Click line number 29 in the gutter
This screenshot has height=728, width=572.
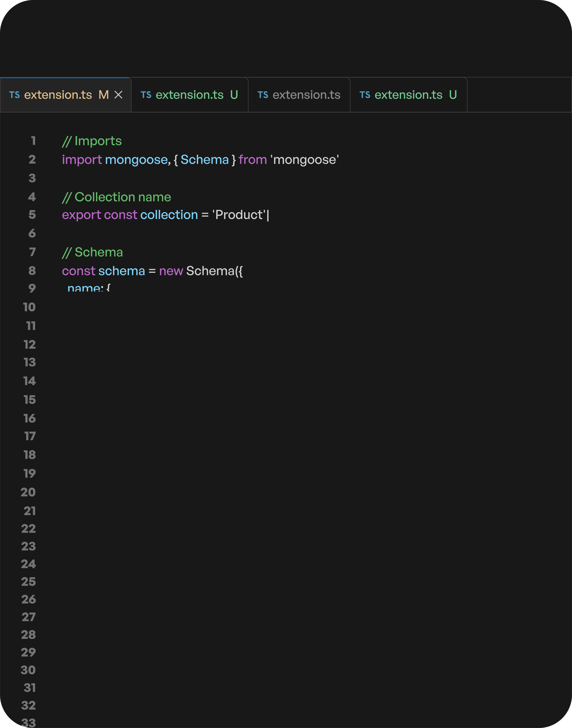[x=28, y=652]
